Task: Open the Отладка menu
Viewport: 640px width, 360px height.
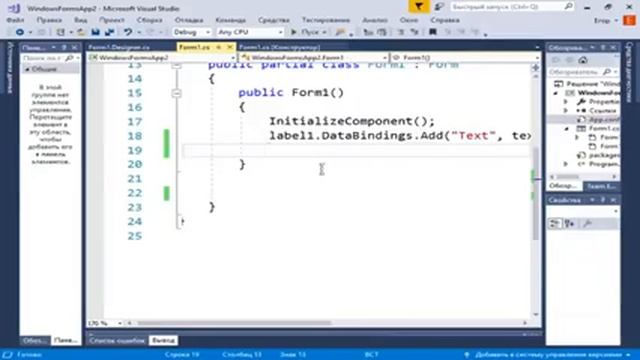Action: 189,20
